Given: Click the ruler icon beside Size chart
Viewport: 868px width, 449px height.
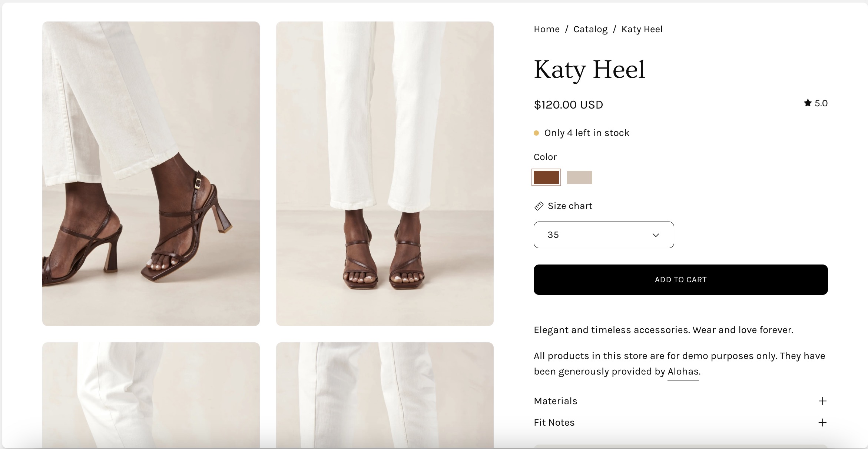Looking at the screenshot, I should (x=539, y=206).
